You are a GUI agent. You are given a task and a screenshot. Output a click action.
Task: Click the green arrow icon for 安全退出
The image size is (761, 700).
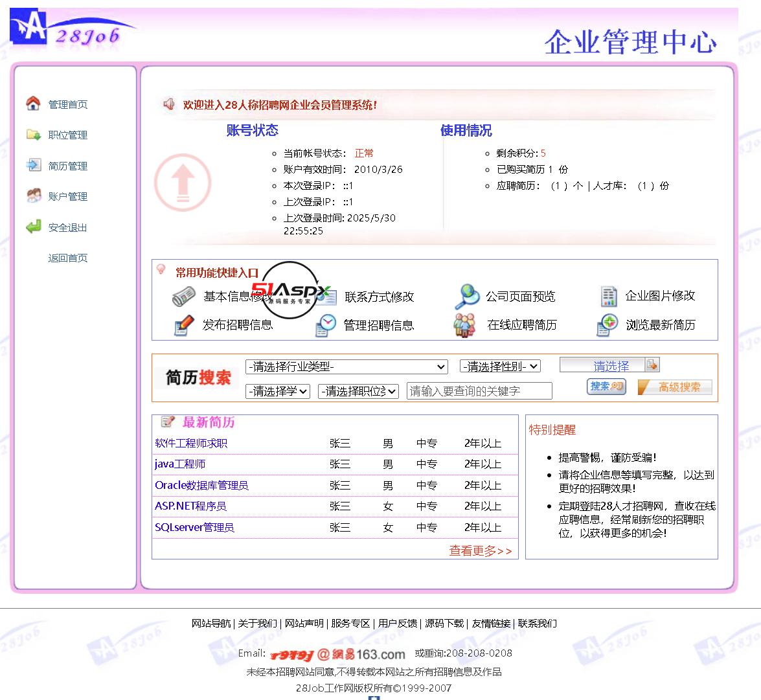pos(33,227)
